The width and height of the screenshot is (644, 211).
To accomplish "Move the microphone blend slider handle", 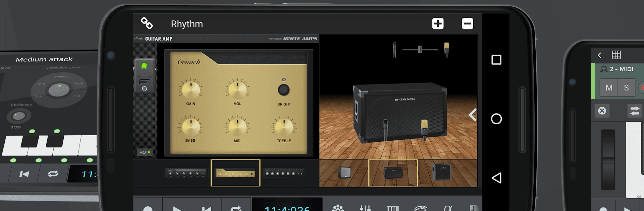I will click(x=420, y=50).
